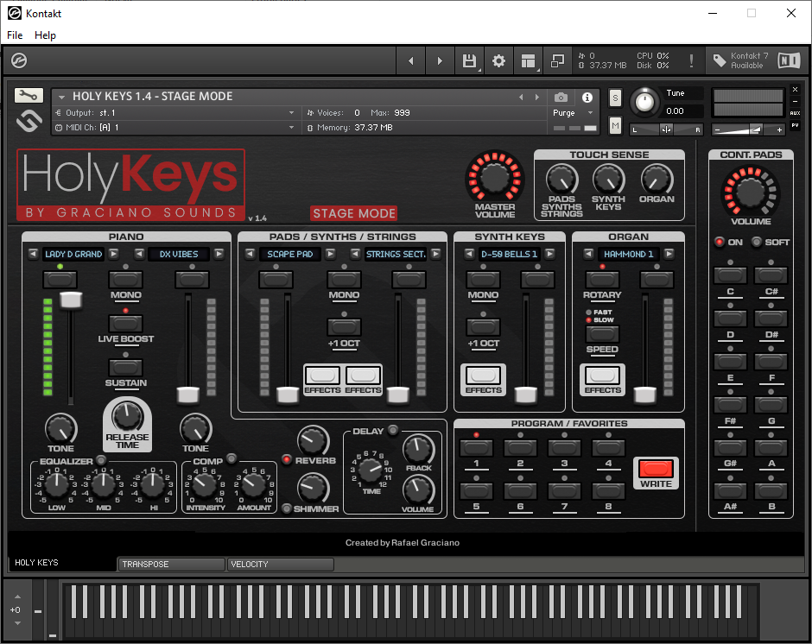Turn continuous pads ON
Image resolution: width=812 pixels, height=644 pixels.
[x=720, y=242]
